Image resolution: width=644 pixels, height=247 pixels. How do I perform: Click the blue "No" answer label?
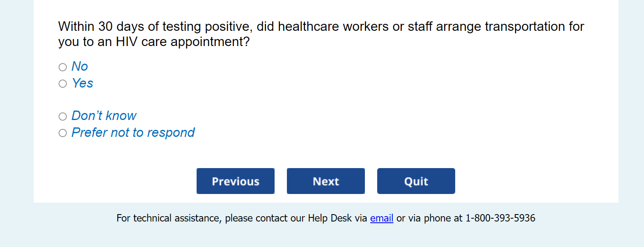80,67
